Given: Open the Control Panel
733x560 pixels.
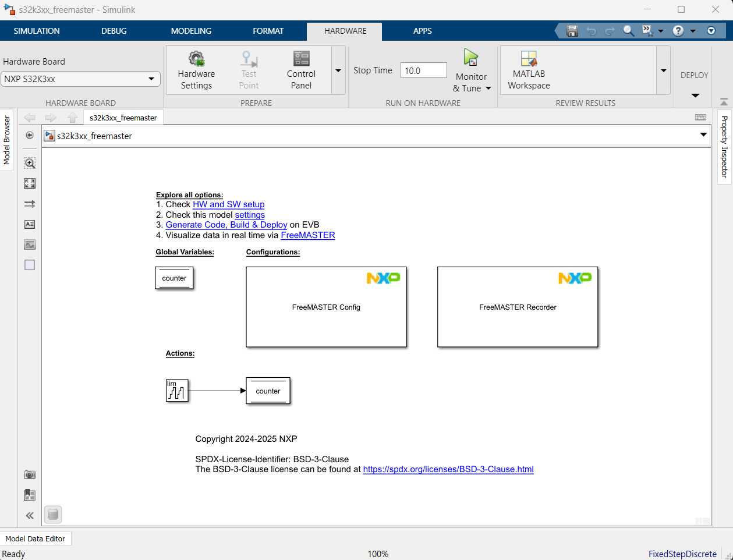Looking at the screenshot, I should pos(301,70).
